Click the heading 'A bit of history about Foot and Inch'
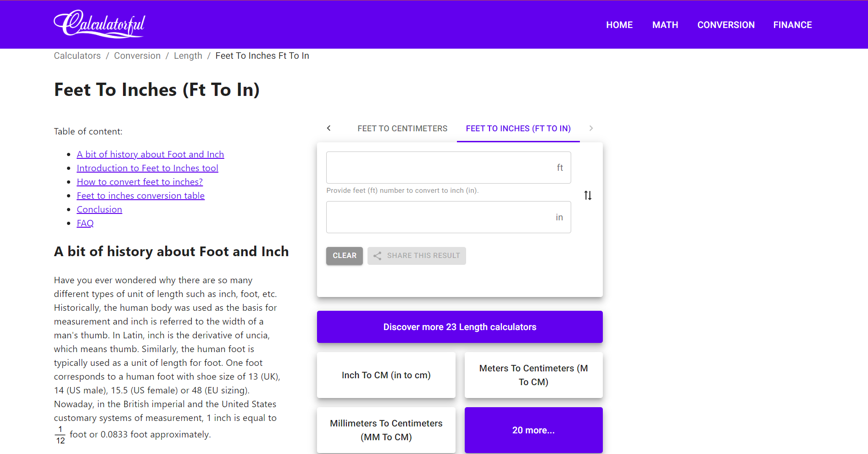 click(x=171, y=252)
